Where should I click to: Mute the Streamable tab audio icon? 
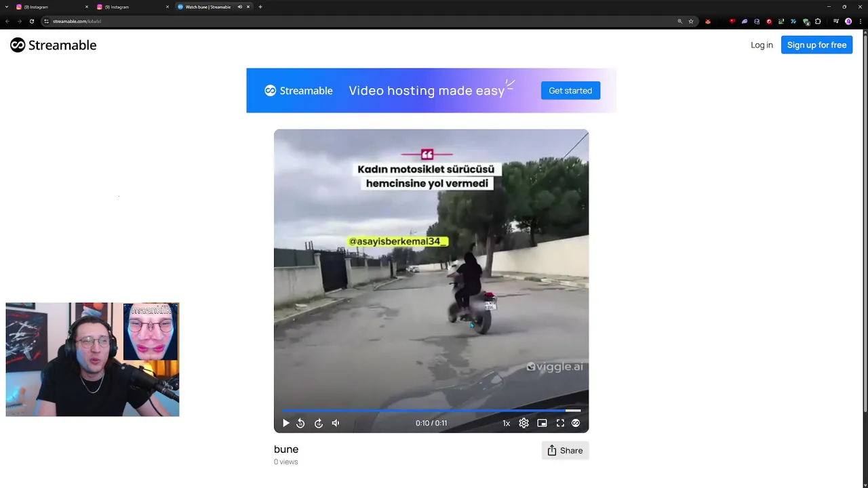[x=239, y=7]
